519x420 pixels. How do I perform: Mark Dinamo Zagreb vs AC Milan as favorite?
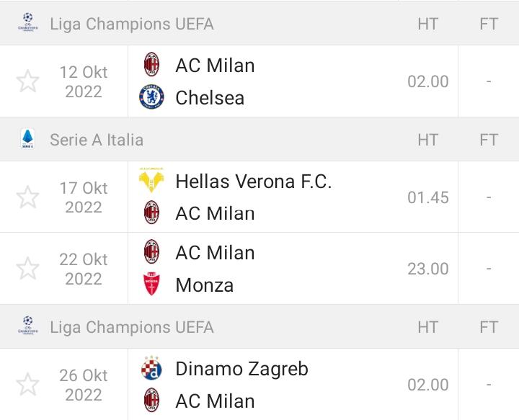click(27, 385)
